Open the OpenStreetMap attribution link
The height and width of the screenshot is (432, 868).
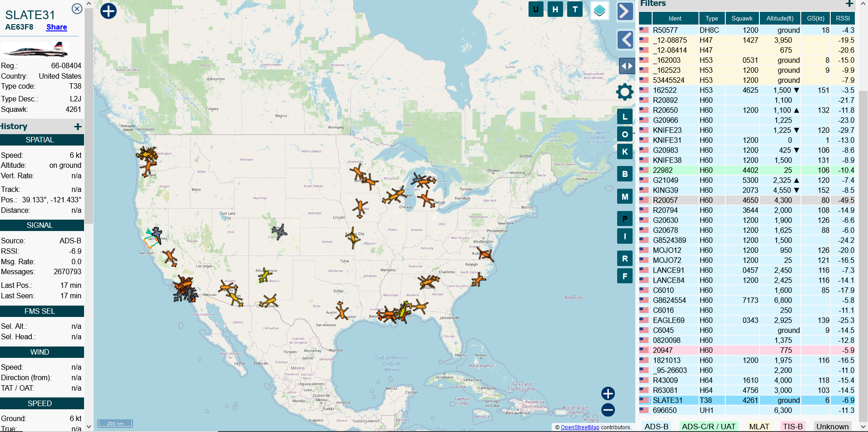580,427
